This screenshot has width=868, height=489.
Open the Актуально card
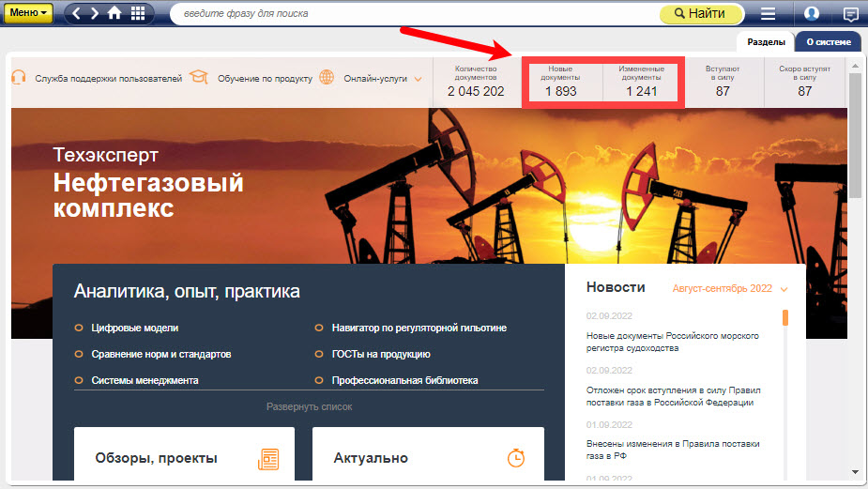[x=428, y=453]
